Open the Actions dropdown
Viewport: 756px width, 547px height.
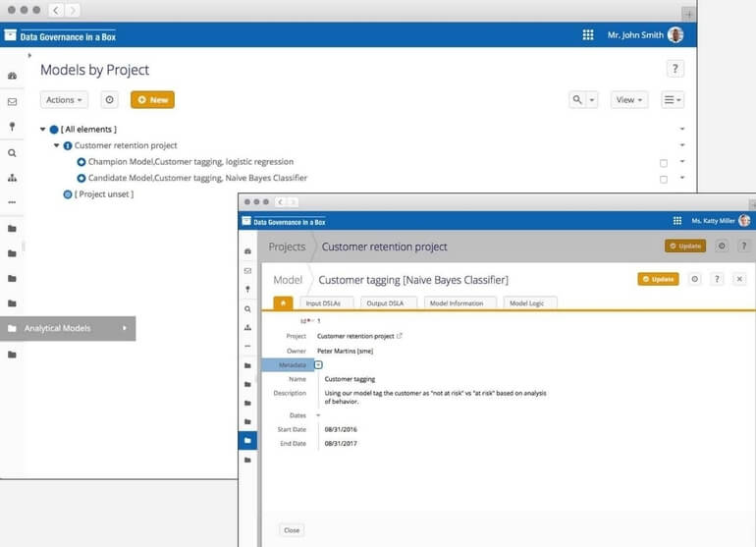pos(64,100)
